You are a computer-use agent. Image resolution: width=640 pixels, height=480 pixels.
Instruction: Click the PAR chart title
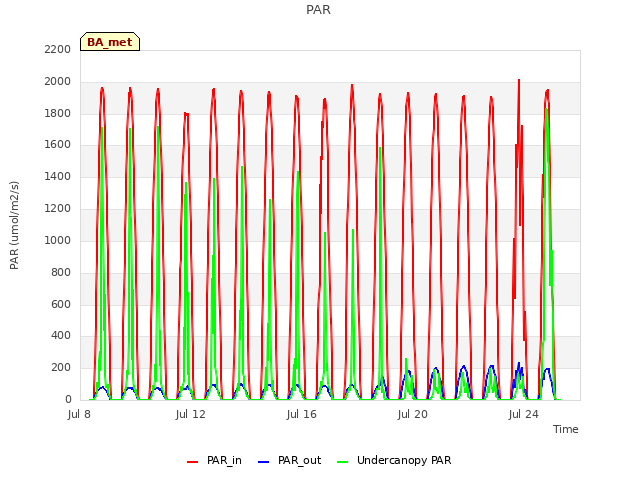(x=318, y=10)
